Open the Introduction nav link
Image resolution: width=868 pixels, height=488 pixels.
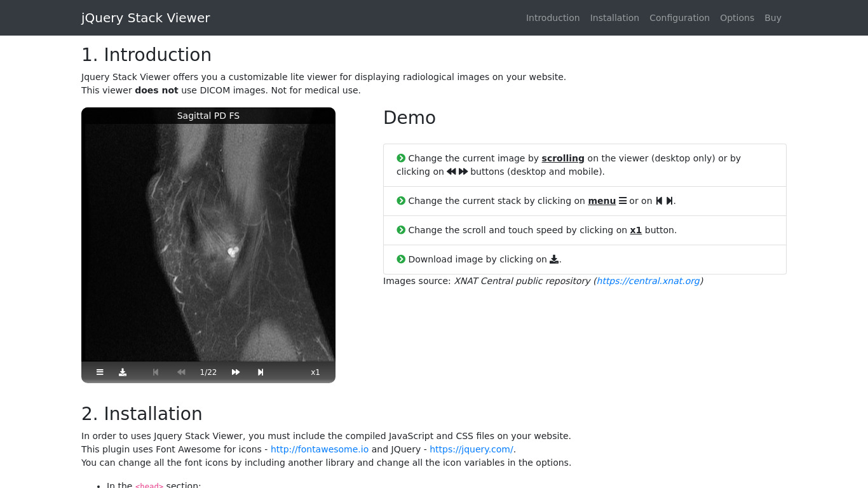pos(552,18)
